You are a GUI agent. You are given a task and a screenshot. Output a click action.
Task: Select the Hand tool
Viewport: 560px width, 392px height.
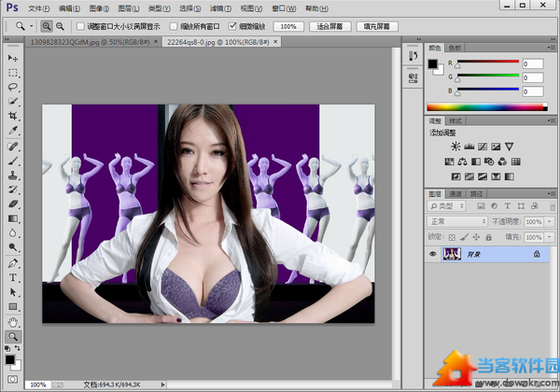coord(13,321)
